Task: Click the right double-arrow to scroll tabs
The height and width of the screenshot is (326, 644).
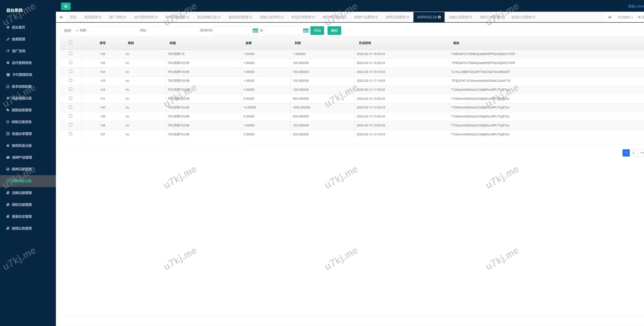Action: [x=610, y=17]
